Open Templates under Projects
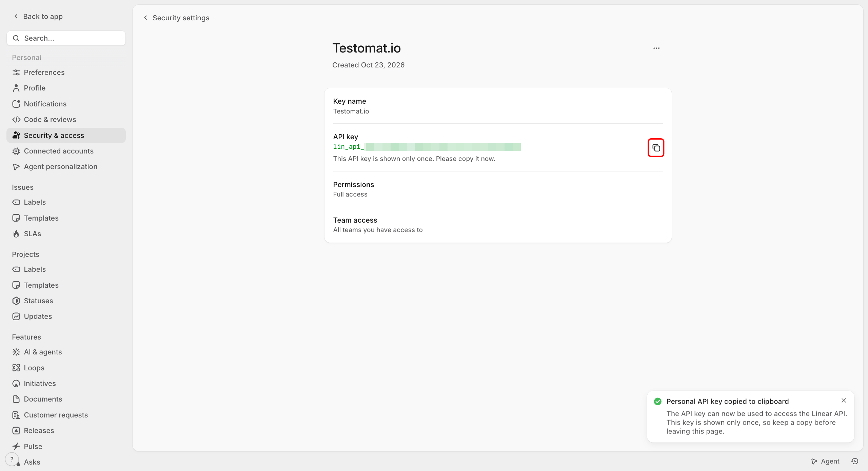The image size is (868, 471). click(66, 285)
